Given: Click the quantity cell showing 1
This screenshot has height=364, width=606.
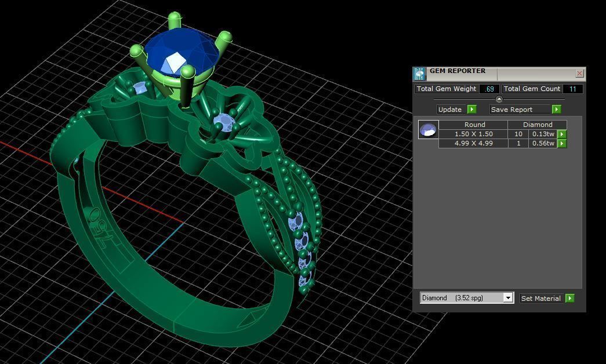Looking at the screenshot, I should click(518, 143).
